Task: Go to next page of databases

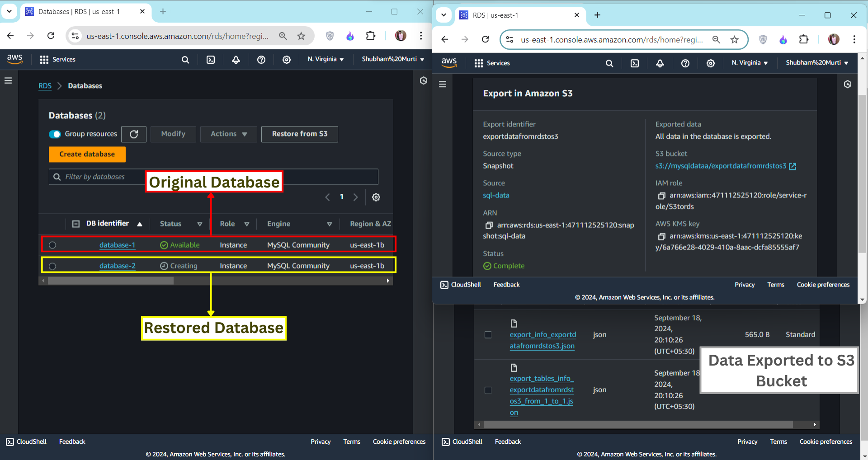Action: tap(356, 197)
